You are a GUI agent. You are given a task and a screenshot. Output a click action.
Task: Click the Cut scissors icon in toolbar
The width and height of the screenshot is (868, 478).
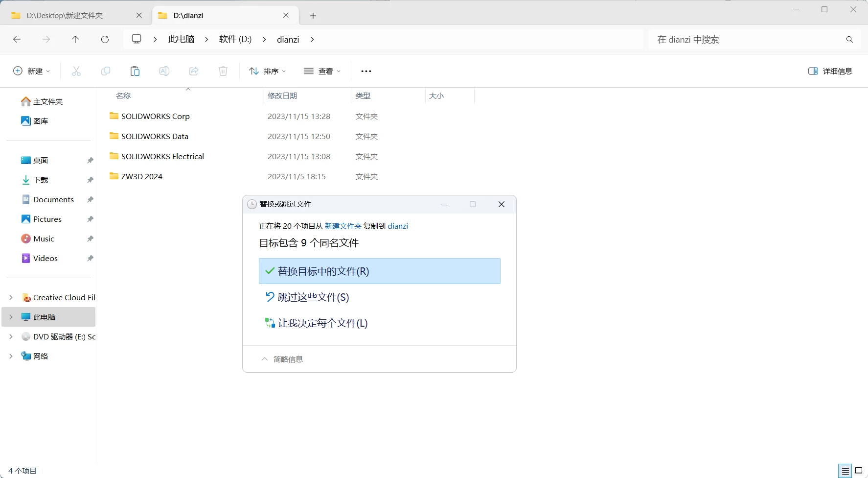[x=76, y=71]
